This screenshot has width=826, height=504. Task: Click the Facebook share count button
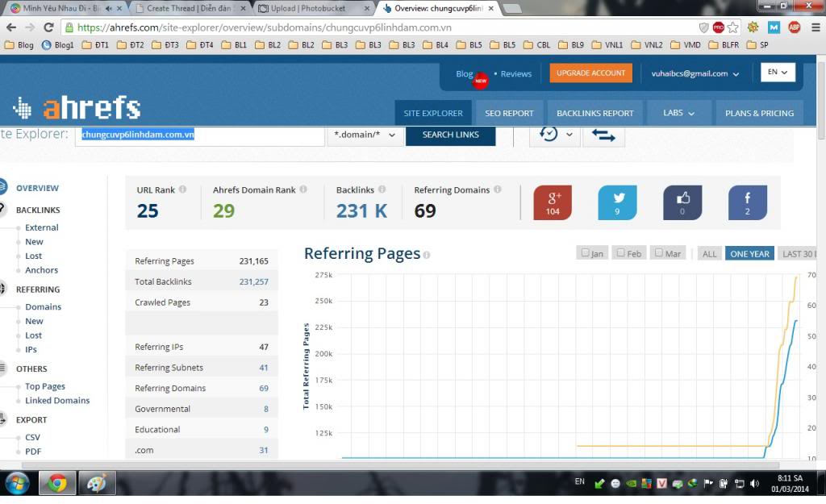(x=748, y=202)
